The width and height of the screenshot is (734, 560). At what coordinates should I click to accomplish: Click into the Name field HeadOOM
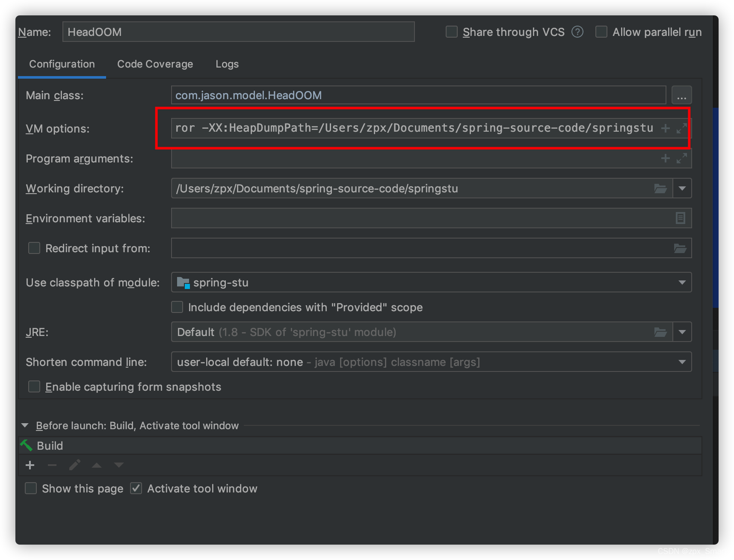(x=238, y=32)
